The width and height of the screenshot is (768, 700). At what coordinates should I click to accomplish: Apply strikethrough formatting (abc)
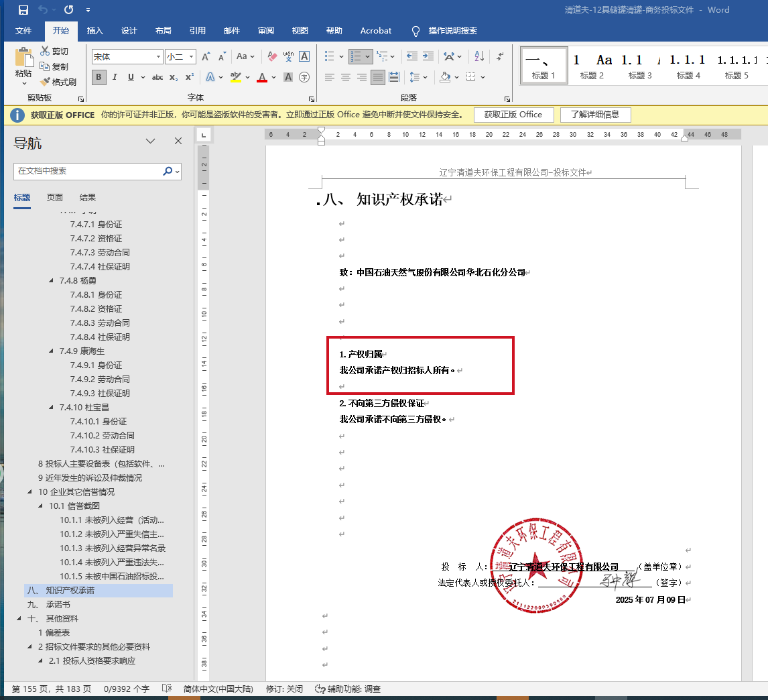click(157, 77)
